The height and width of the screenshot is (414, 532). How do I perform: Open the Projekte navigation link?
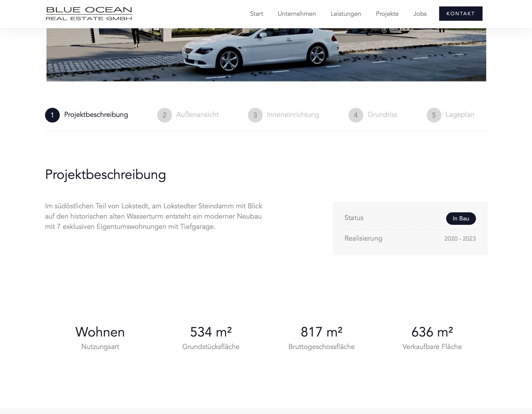click(387, 14)
